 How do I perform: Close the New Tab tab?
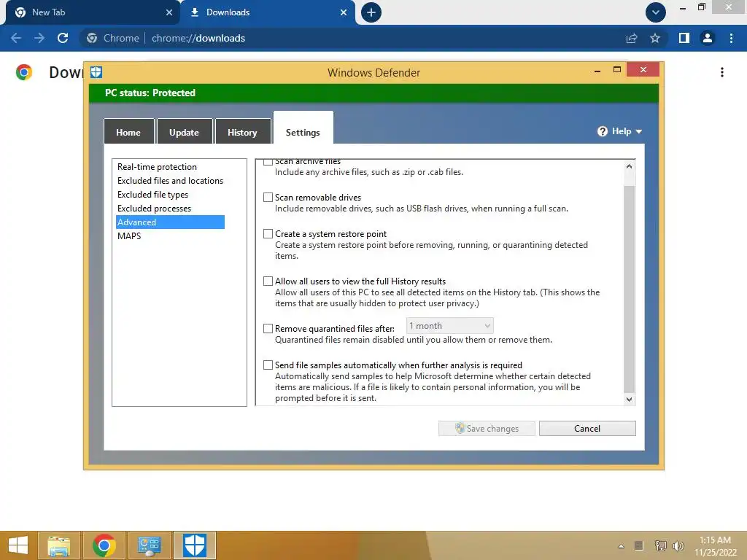[169, 12]
